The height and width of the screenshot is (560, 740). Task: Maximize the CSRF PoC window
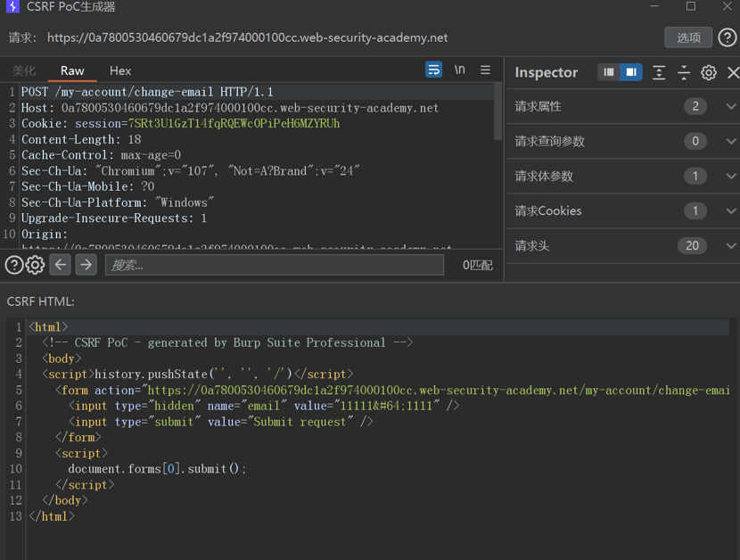[690, 6]
